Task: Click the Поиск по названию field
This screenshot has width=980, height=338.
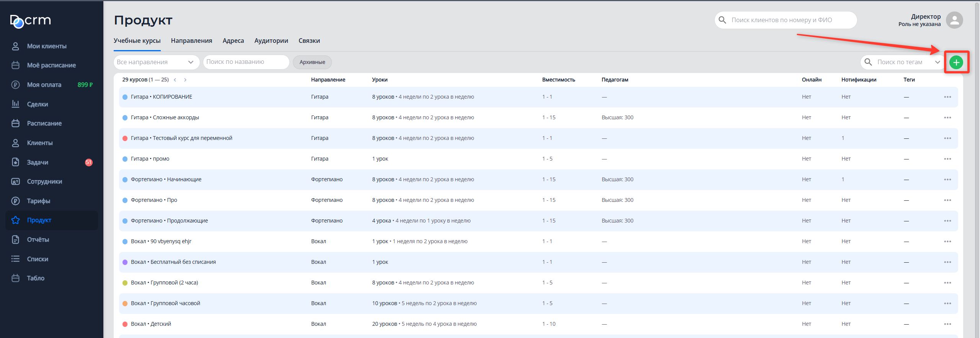Action: pos(246,62)
